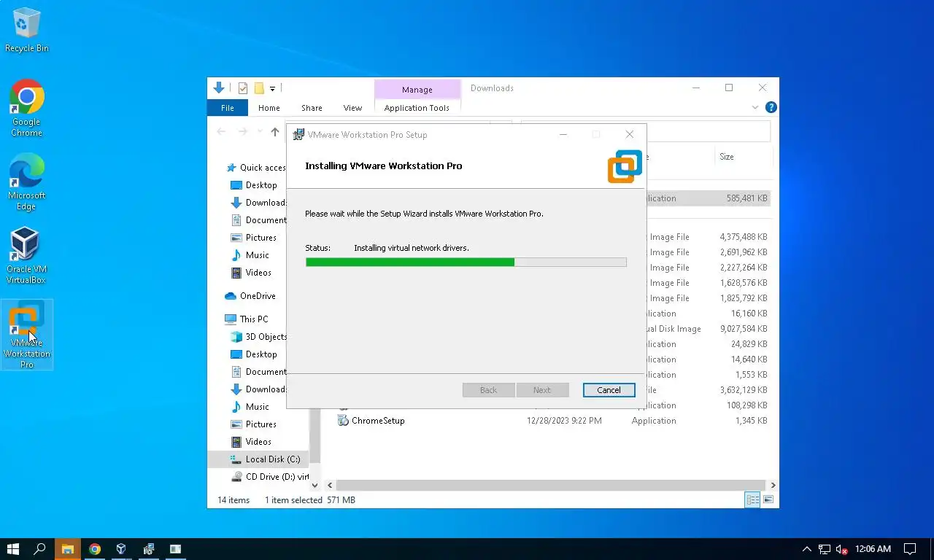Click the muted volume tray icon
The width and height of the screenshot is (934, 560).
pyautogui.click(x=841, y=549)
